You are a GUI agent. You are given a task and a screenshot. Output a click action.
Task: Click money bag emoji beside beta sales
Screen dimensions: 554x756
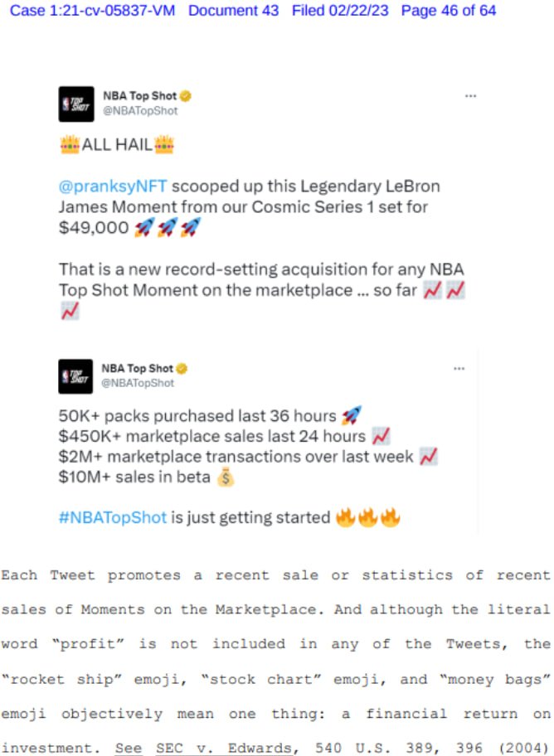click(225, 477)
